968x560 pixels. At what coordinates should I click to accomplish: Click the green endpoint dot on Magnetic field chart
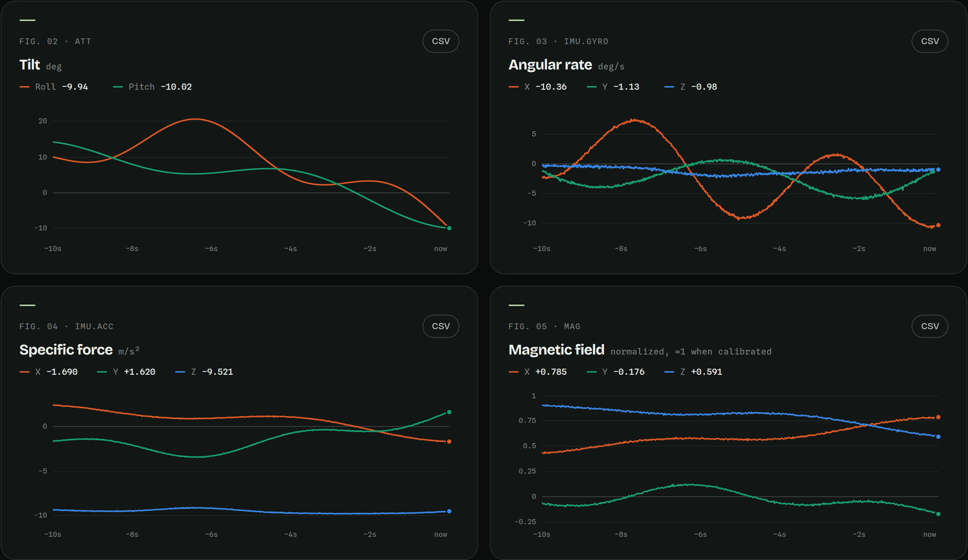(x=938, y=514)
